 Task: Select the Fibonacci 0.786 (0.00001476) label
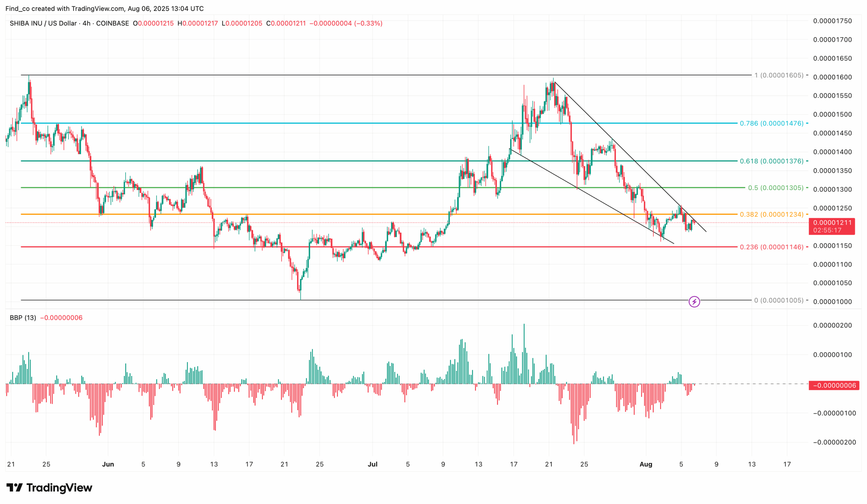(x=772, y=123)
